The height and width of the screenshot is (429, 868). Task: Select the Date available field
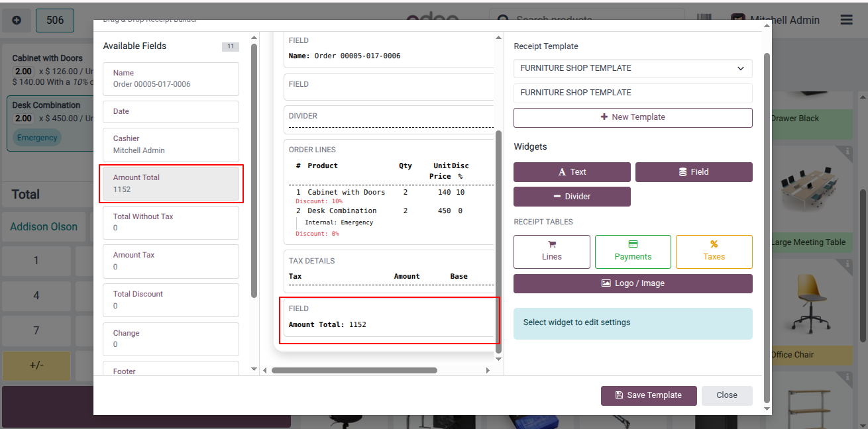click(x=171, y=112)
